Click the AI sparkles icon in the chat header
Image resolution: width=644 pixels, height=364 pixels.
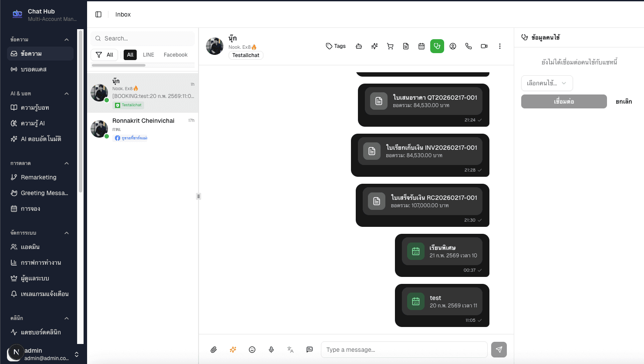tap(374, 46)
